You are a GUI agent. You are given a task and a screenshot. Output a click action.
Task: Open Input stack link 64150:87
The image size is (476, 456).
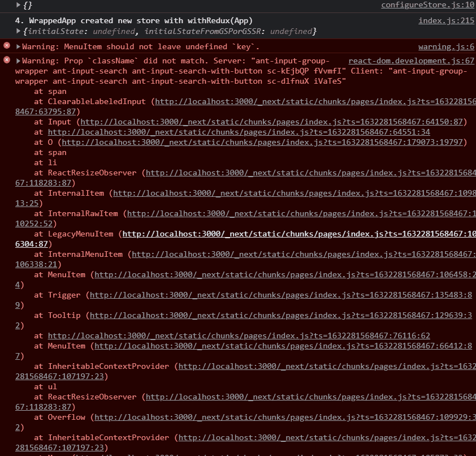click(x=271, y=122)
